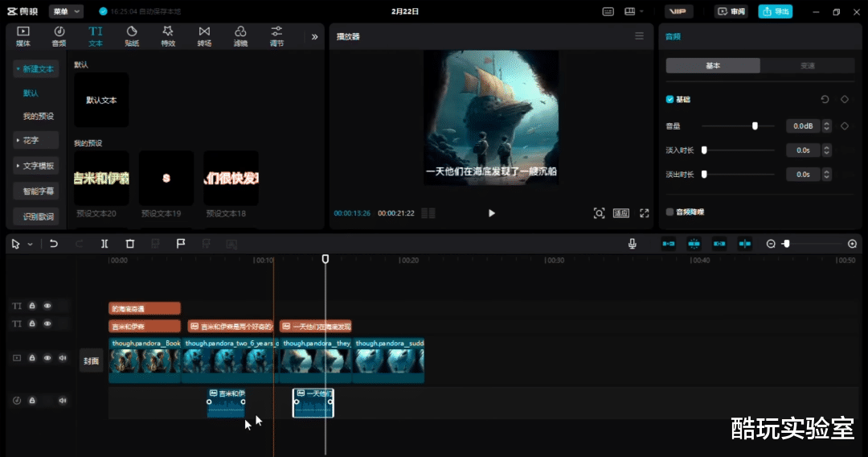Lock the audio track
Viewport: 868px width, 457px height.
(32, 401)
